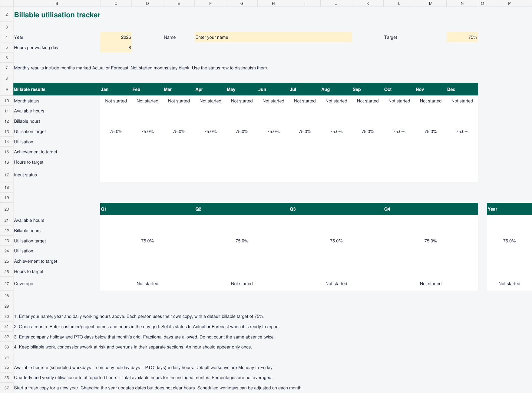Viewport: 532px width, 393px height.
Task: Select row header 27
Action: tap(7, 284)
